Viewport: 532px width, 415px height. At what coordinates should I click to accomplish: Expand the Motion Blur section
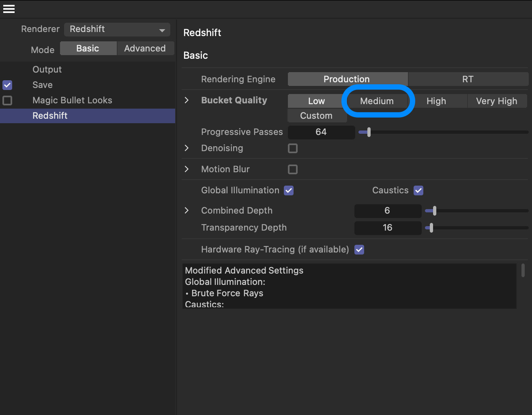coord(187,169)
